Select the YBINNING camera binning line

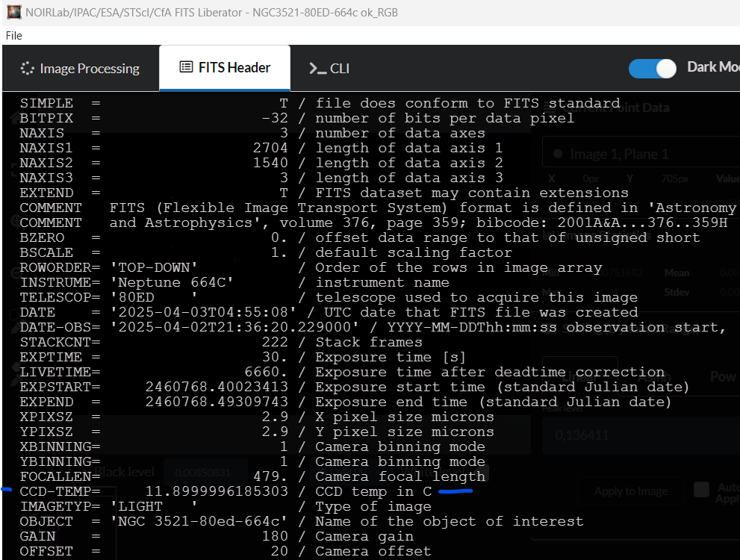click(252, 461)
